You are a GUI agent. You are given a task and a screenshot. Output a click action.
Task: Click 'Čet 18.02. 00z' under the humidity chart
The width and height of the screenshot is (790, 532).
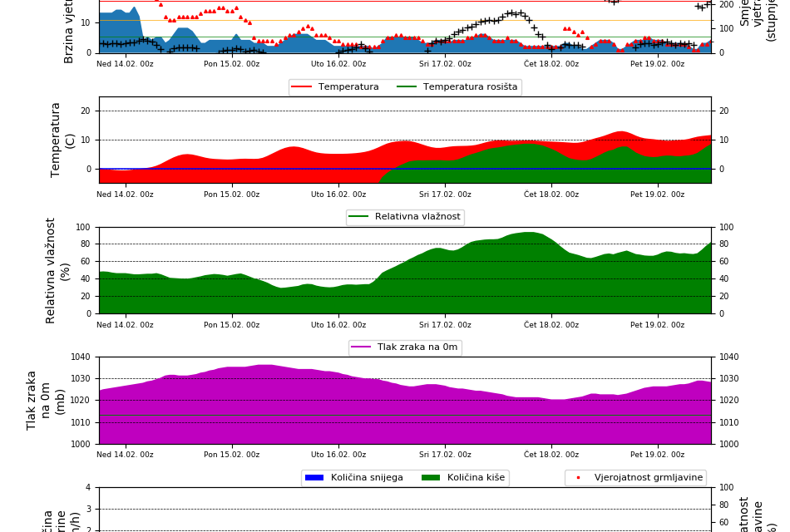pyautogui.click(x=551, y=325)
